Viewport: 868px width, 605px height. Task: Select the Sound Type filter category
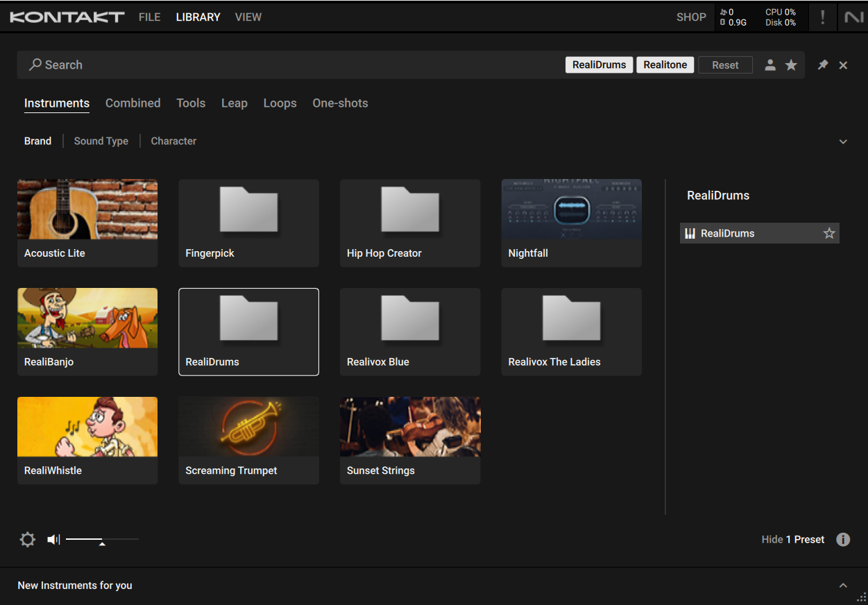tap(101, 141)
